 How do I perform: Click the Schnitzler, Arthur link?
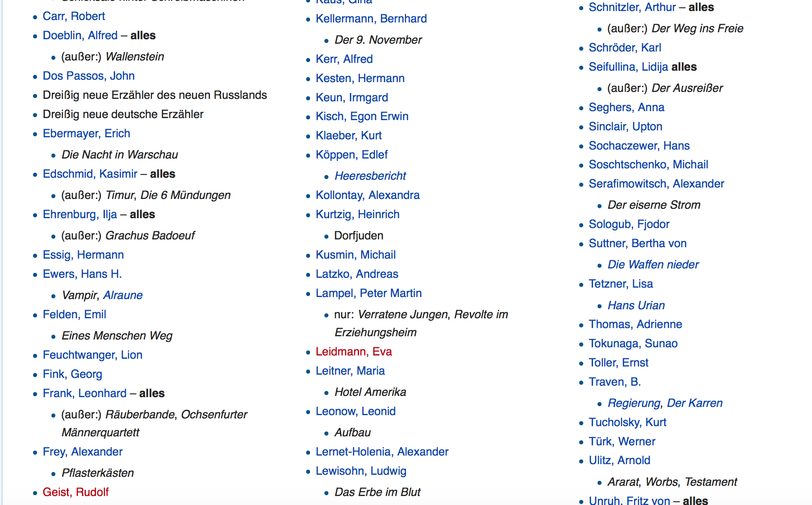[632, 7]
